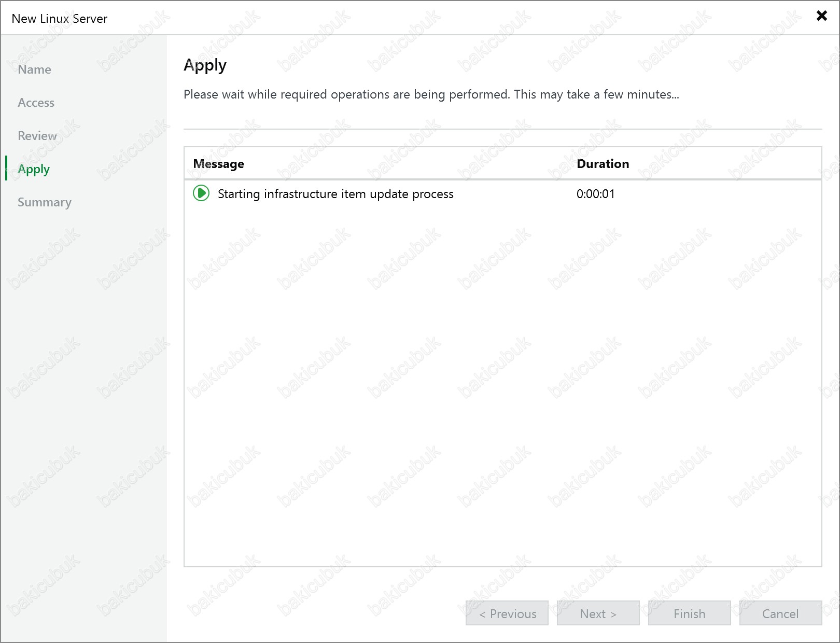This screenshot has width=840, height=643.
Task: Click the Next button
Action: [598, 613]
